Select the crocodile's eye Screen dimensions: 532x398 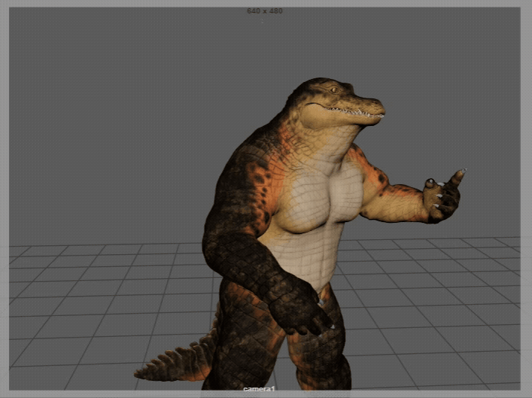pos(335,90)
